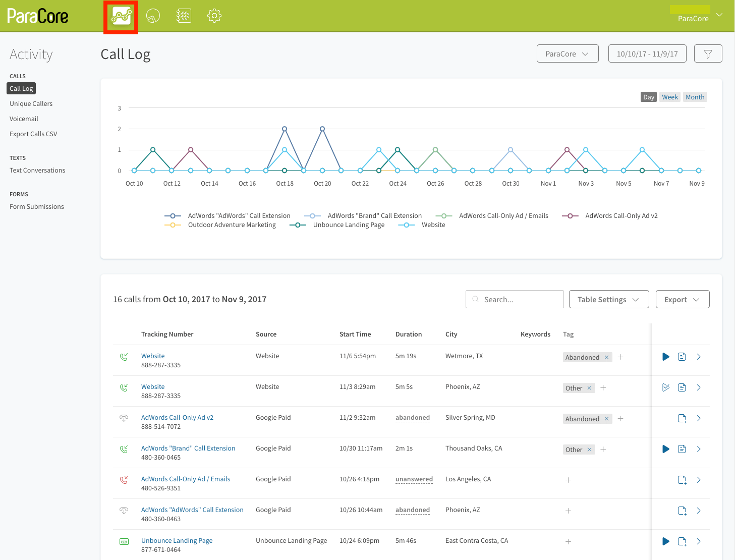Open Text Conversations in sidebar
Image resolution: width=735 pixels, height=560 pixels.
37,170
